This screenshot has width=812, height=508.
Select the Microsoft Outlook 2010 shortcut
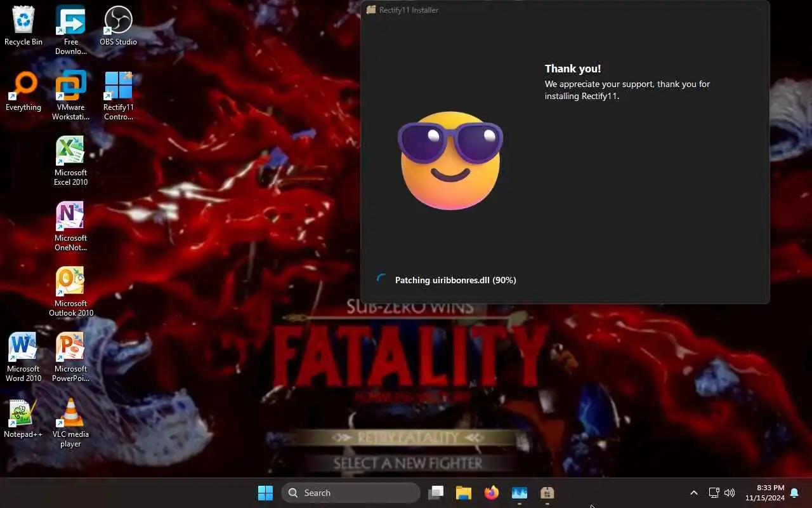[x=70, y=292]
